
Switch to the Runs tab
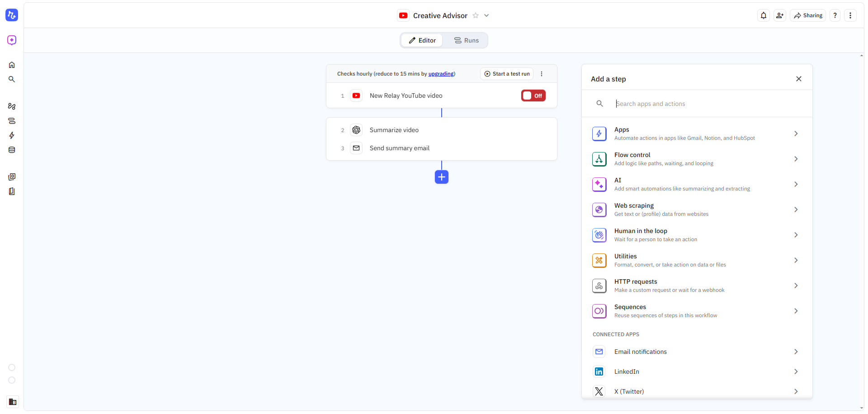466,40
